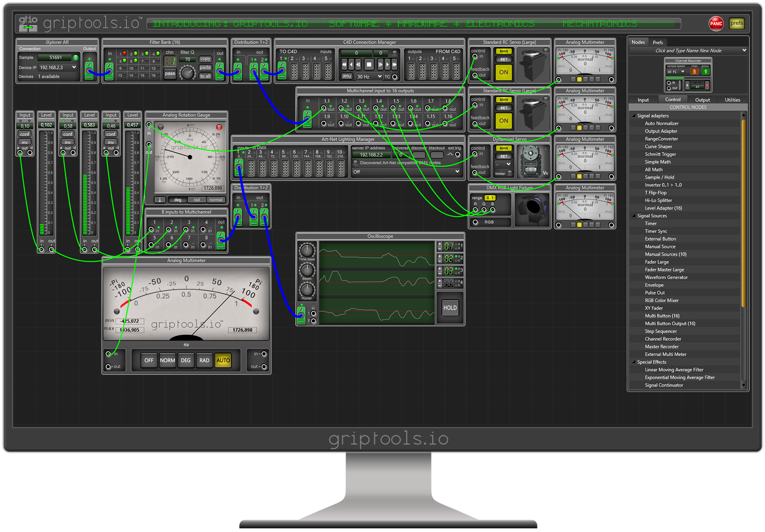This screenshot has width=765, height=532.
Task: Switch to the Nodes tab
Action: click(x=638, y=42)
